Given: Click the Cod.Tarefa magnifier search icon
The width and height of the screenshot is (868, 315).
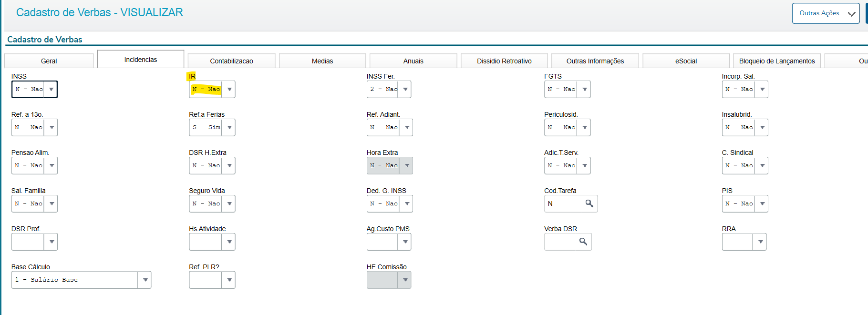Looking at the screenshot, I should pyautogui.click(x=589, y=203).
